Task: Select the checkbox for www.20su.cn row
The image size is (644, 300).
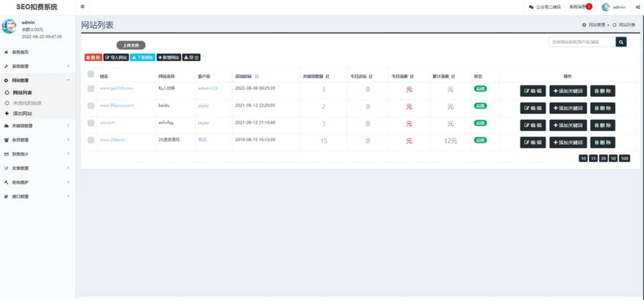Action: point(91,140)
